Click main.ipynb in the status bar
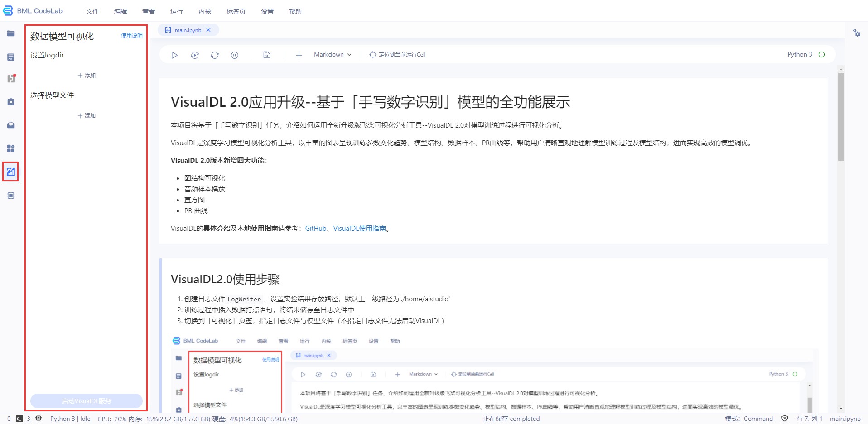Screen dimensions: 868x424 pyautogui.click(x=845, y=419)
